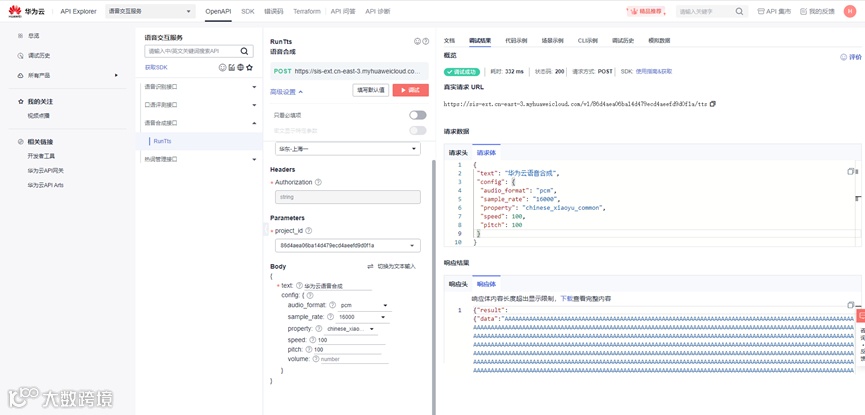865x415 pixels.
Task: Switch to the 请求头 tab
Action: (458, 152)
